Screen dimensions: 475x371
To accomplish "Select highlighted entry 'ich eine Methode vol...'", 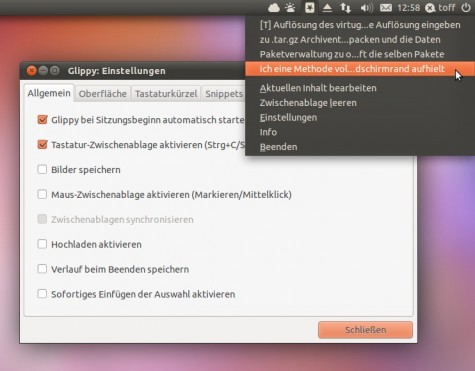I will point(360,69).
